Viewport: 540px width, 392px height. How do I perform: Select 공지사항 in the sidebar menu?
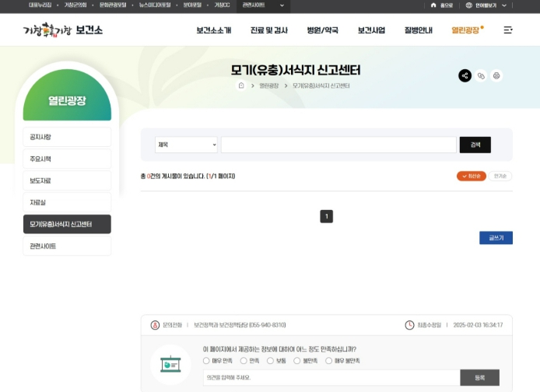pyautogui.click(x=67, y=137)
